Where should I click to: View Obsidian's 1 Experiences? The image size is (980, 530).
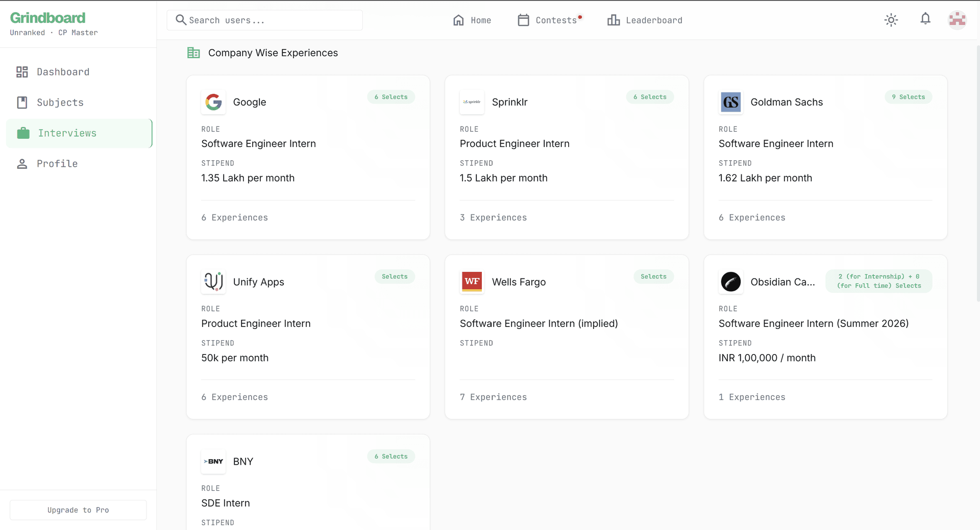(x=752, y=397)
